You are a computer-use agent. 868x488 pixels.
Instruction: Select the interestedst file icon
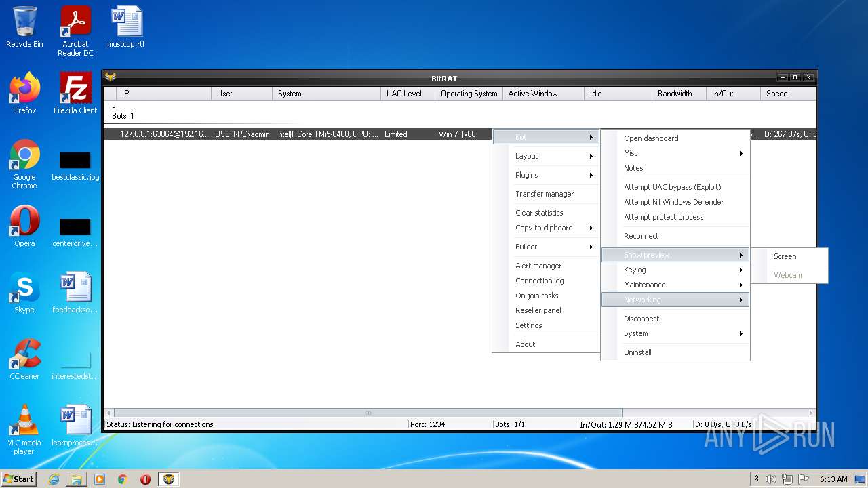(75, 365)
